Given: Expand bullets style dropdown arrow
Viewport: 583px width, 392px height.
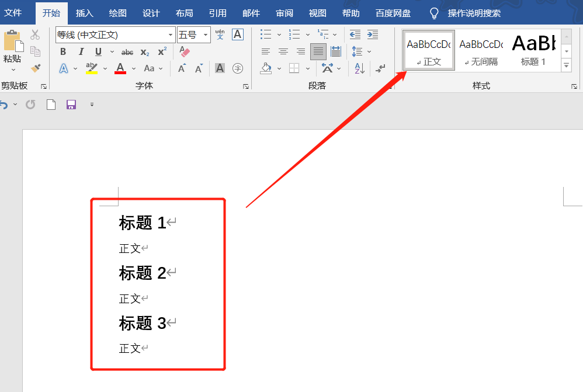Looking at the screenshot, I should [x=279, y=34].
